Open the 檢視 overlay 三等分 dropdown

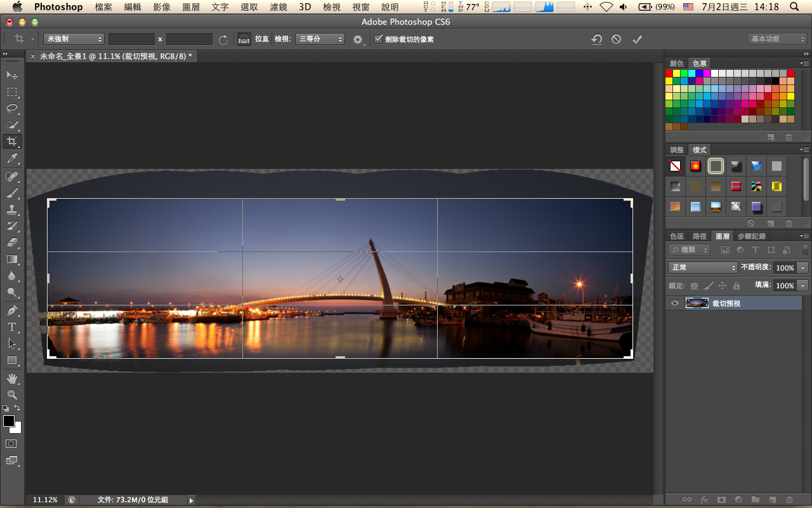coord(320,39)
